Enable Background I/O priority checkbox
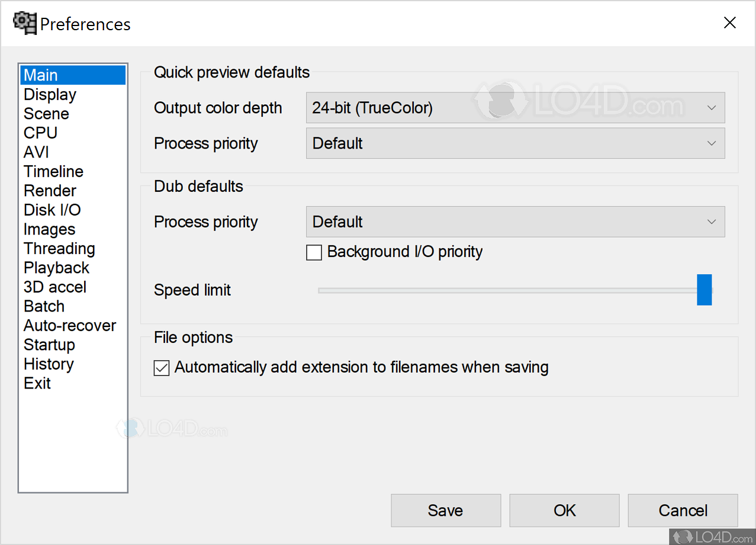 point(314,252)
